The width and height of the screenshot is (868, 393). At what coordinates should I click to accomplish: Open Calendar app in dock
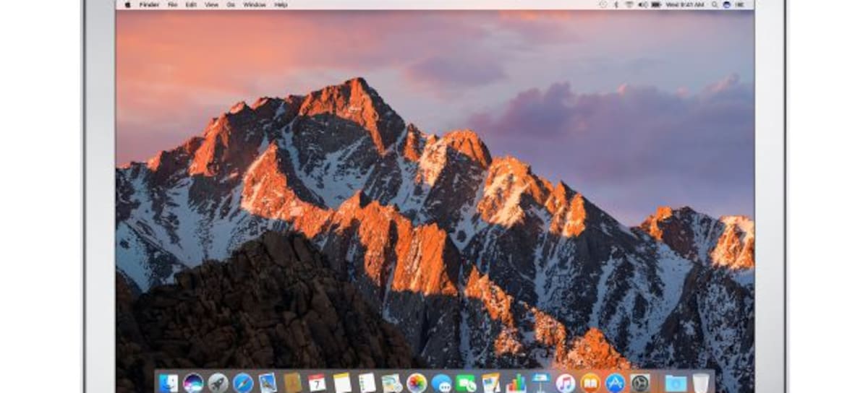[317, 383]
